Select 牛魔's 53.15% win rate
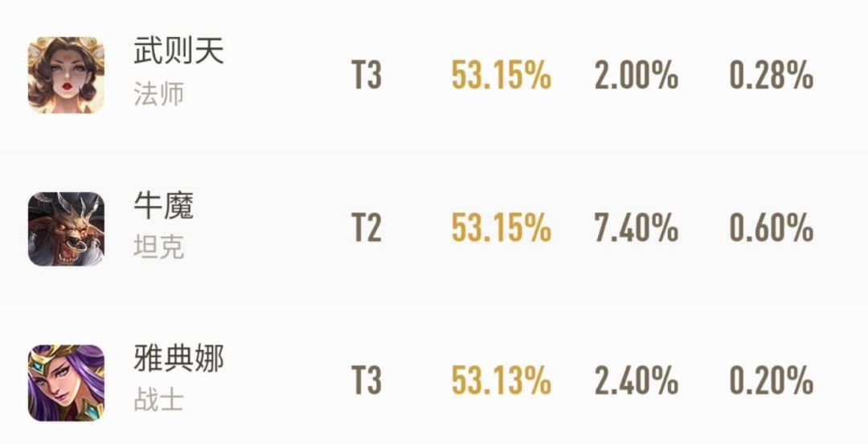 coord(501,229)
